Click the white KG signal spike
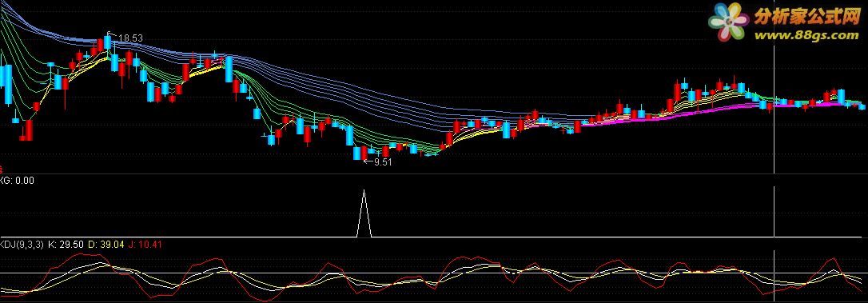 [x=364, y=213]
